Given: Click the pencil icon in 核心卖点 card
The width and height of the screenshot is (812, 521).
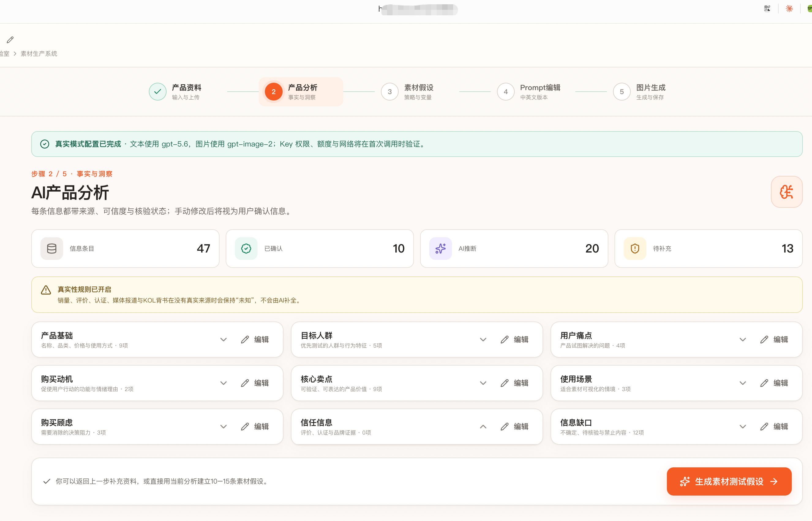Looking at the screenshot, I should [x=505, y=383].
